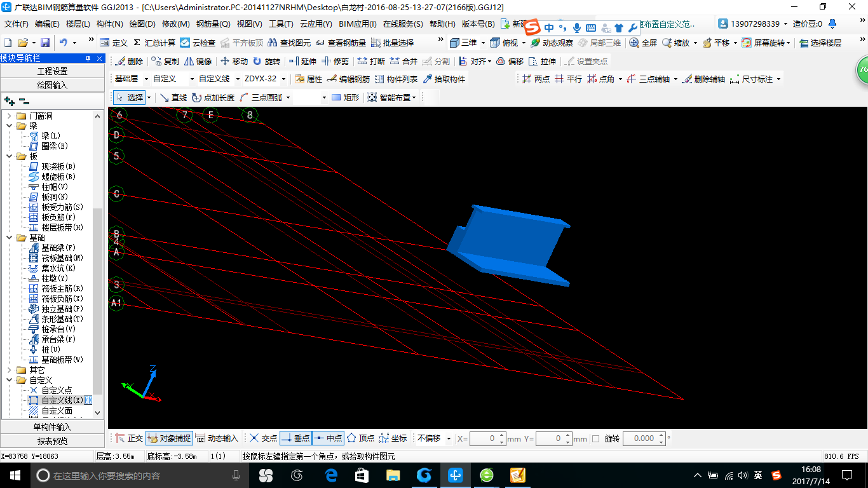
Task: Toggle 顶点 vertex snap
Action: pos(360,438)
